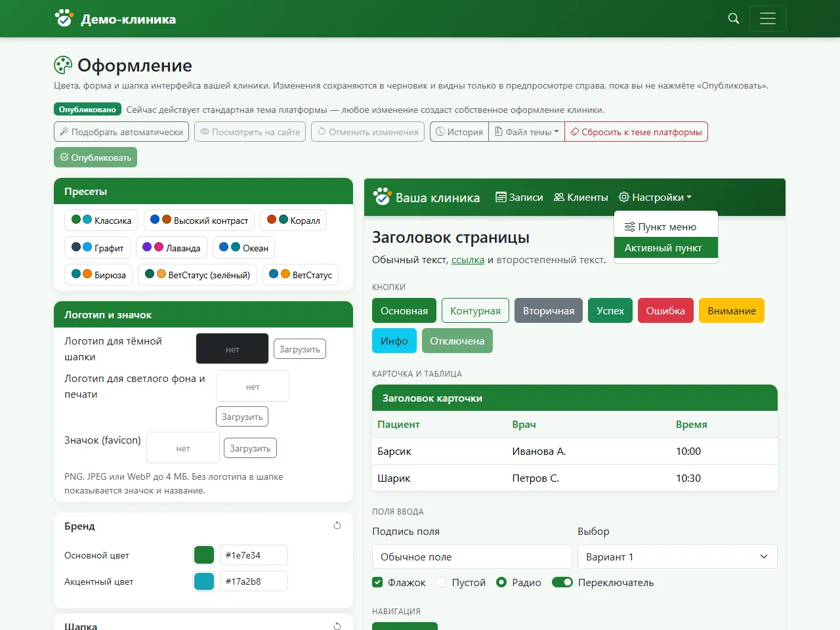Check the Пустой checkbox

[x=442, y=582]
